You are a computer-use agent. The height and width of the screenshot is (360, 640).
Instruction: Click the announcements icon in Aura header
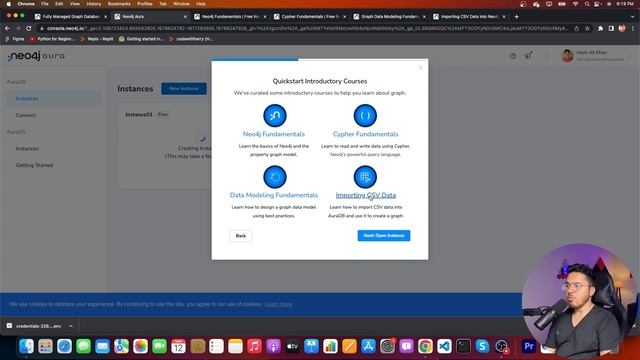pos(528,56)
